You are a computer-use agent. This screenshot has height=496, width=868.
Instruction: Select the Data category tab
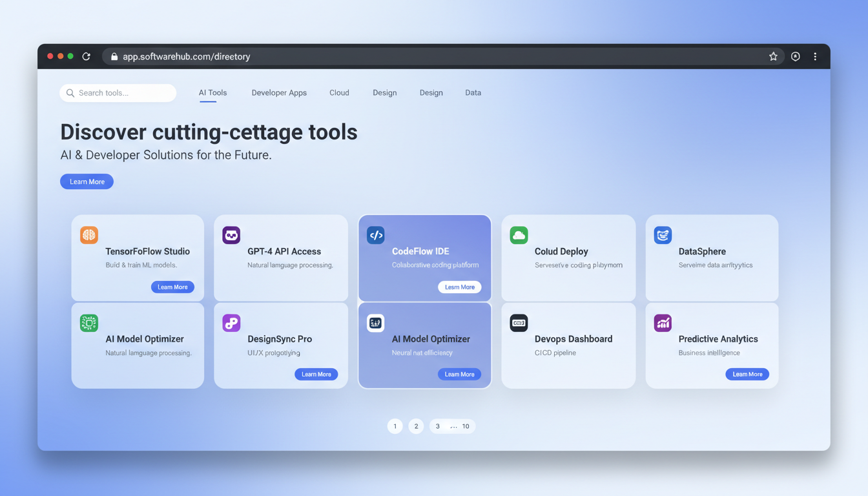(x=473, y=92)
